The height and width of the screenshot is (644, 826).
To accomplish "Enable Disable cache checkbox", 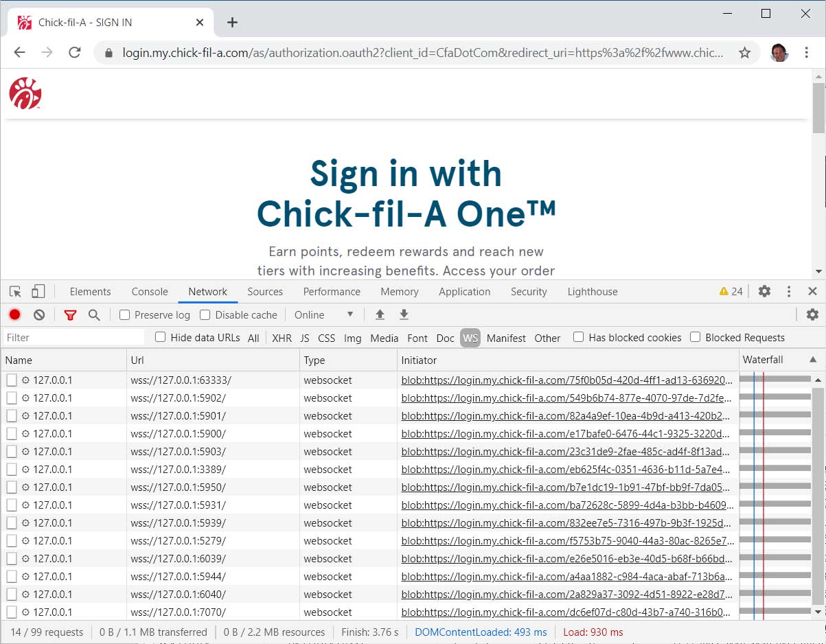I will [x=205, y=315].
